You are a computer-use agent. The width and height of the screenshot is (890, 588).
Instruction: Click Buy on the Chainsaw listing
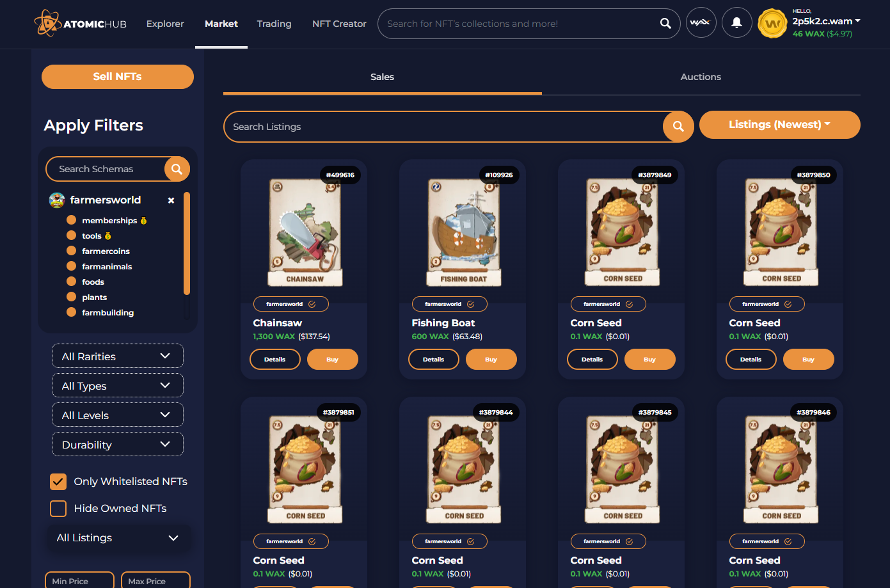(332, 360)
